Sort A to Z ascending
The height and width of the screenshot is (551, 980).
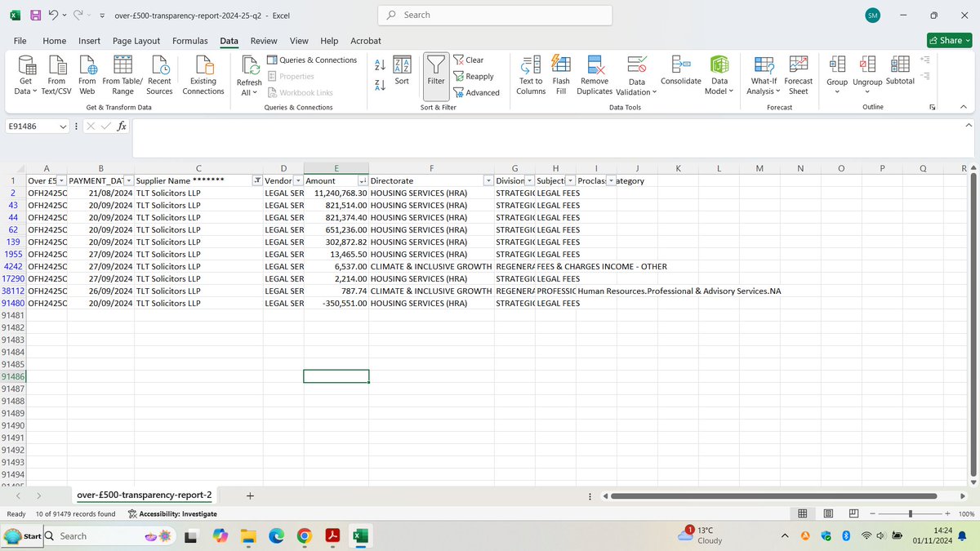(x=380, y=65)
